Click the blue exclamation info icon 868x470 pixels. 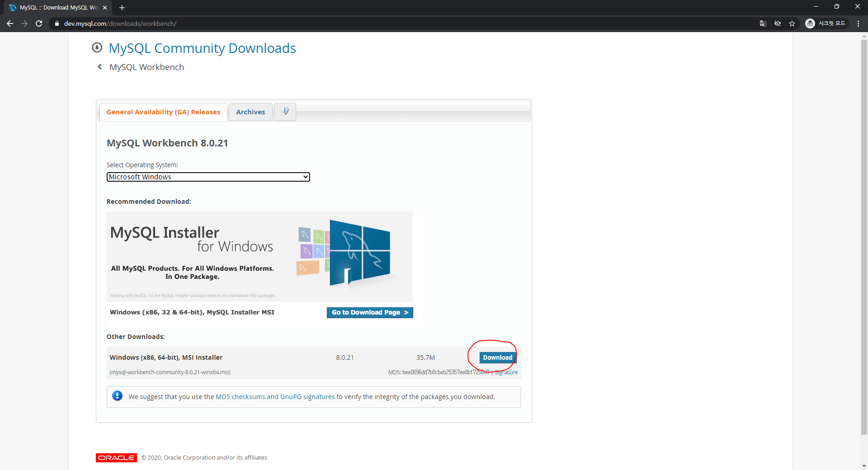click(x=117, y=396)
